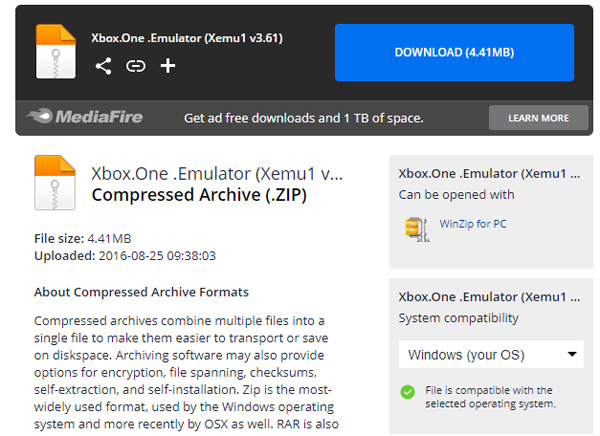Click the system compatibility dropdown arrow
The height and width of the screenshot is (436, 600).
[573, 354]
